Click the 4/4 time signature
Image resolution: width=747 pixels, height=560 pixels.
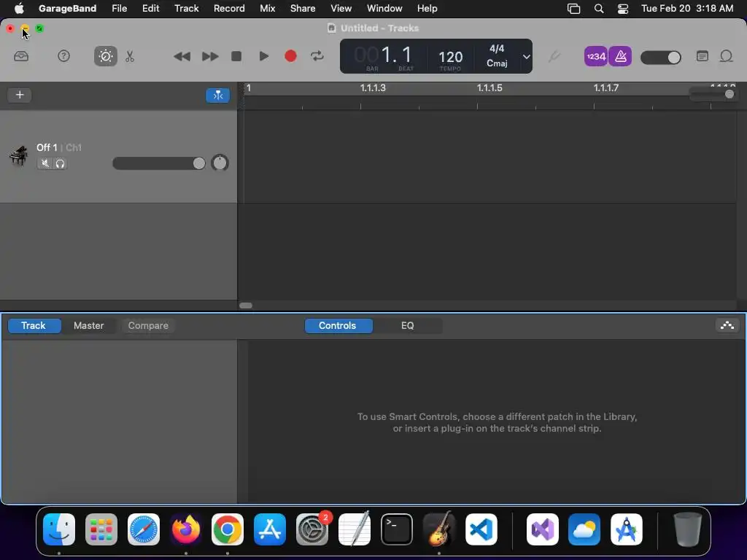coord(496,49)
